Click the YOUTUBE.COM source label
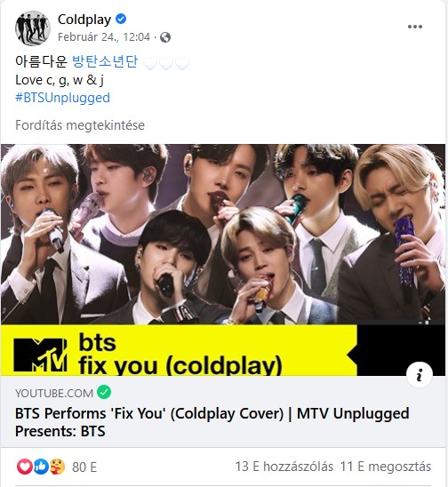448x487 pixels. click(54, 393)
